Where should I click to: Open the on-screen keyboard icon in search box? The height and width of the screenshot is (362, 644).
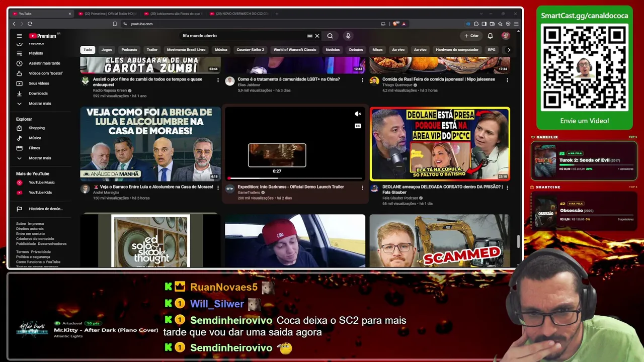coord(310,36)
